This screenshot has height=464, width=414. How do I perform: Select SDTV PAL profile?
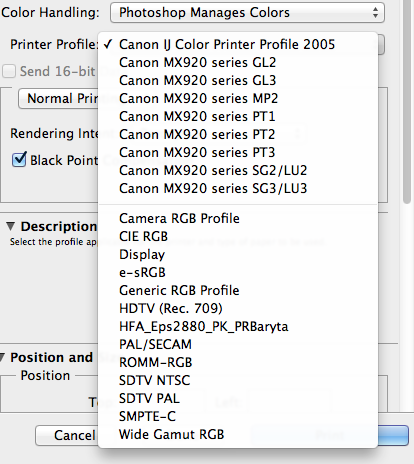click(x=238, y=398)
